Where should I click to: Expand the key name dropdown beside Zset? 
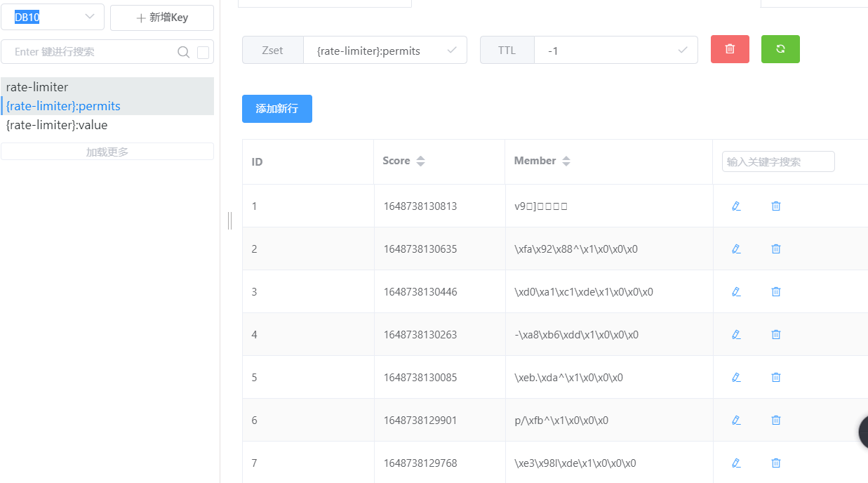(453, 50)
